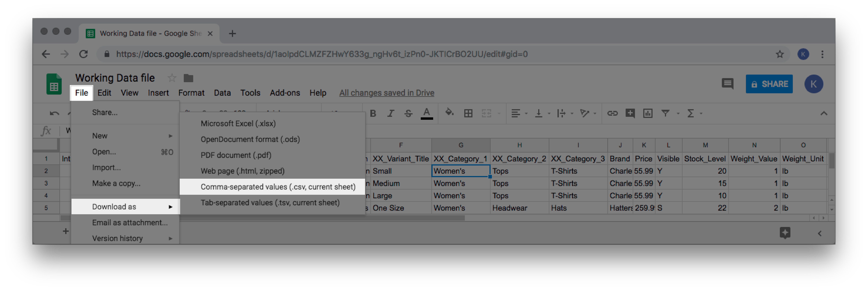Viewport: 868px width, 291px height.
Task: Open the Move to folder icon
Action: 188,78
